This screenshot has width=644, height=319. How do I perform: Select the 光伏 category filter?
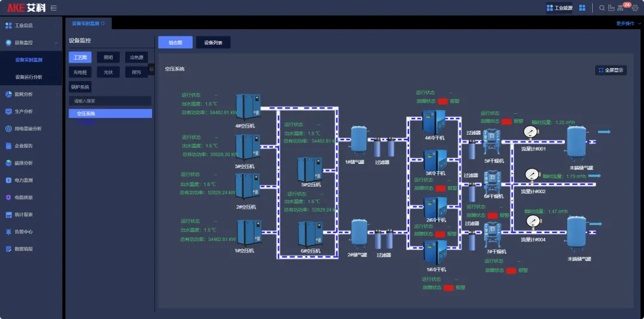click(x=108, y=72)
